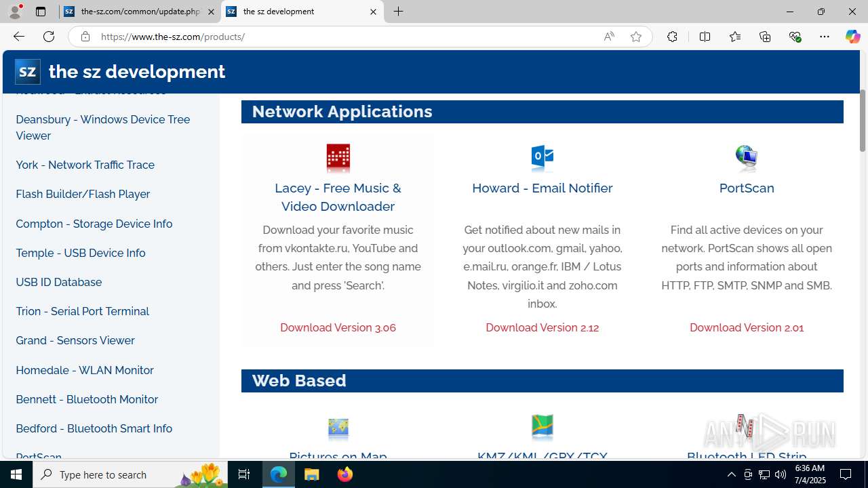The image size is (868, 488).
Task: Open the Copilot sidebar
Action: coord(852,37)
